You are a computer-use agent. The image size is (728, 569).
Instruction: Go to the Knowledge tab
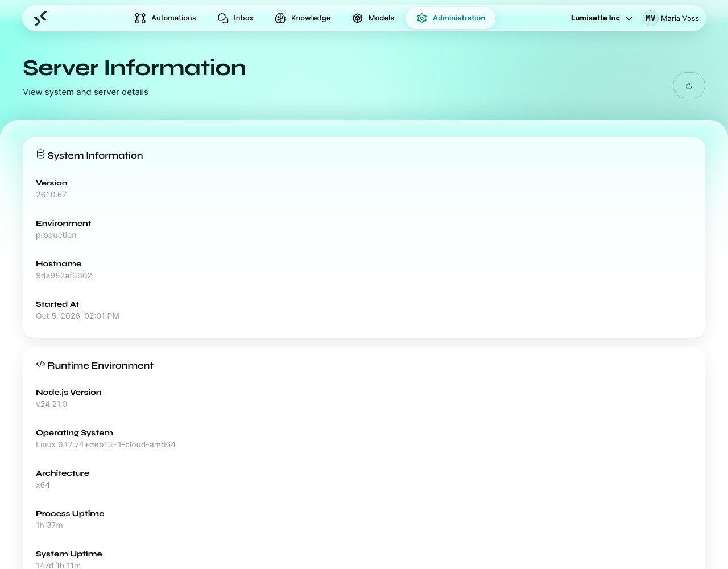(303, 18)
